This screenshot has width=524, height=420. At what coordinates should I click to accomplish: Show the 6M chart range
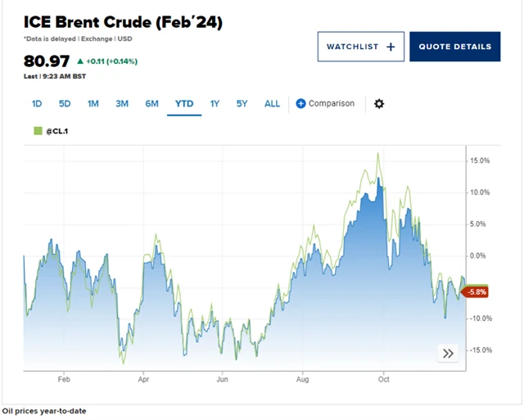[x=152, y=104]
